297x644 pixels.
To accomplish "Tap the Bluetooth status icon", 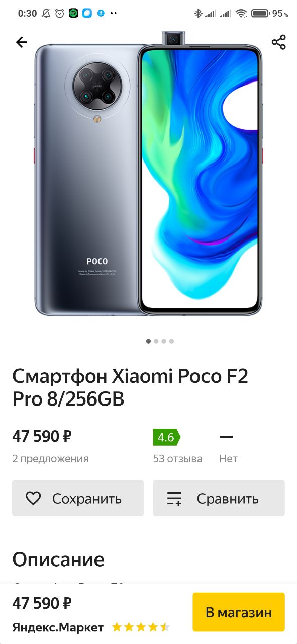I will (x=197, y=14).
